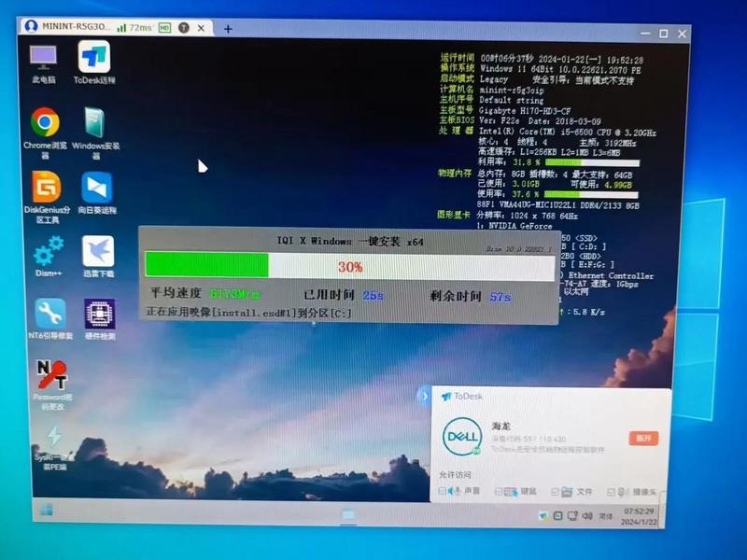Open the Windows安装器 desktop shortcut
This screenshot has height=560, width=747.
(96, 133)
